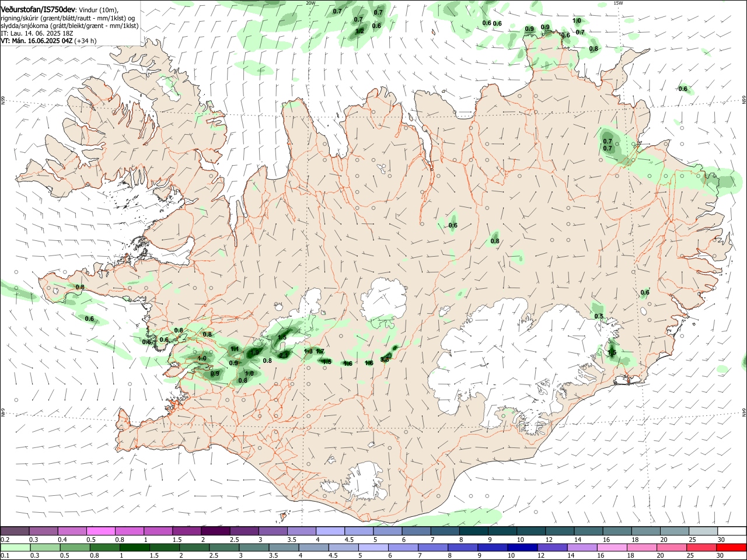The width and height of the screenshot is (747, 560).
Task: Pick the bright pink swatch between 0.5 and 0.8
Action: click(100, 531)
